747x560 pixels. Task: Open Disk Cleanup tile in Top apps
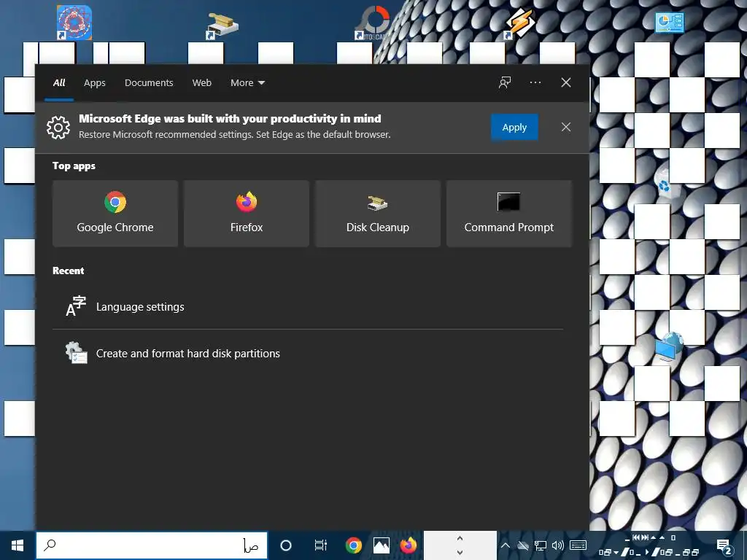(x=378, y=214)
